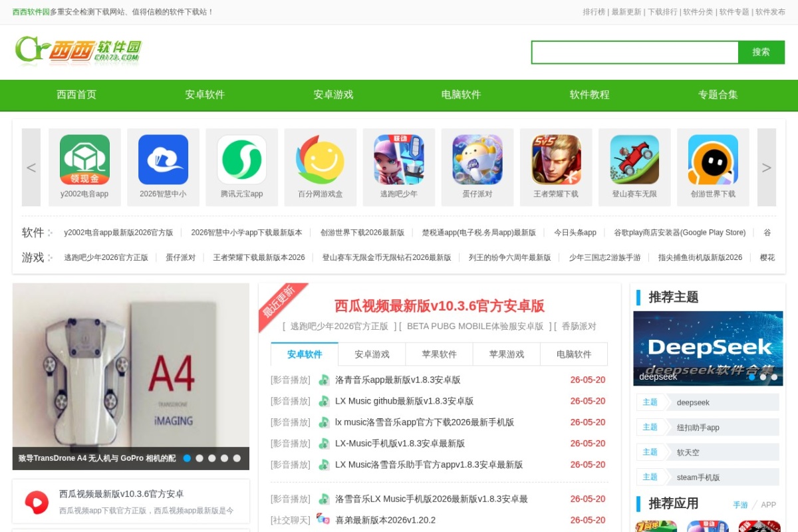The image size is (798, 532).
Task: Open 最新更新 link at top
Action: pos(626,12)
